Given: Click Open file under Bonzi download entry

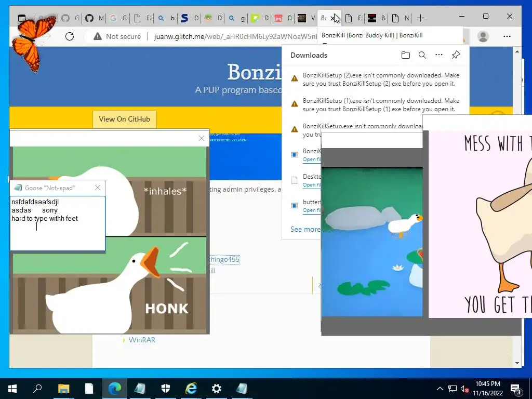Looking at the screenshot, I should pos(312,159).
